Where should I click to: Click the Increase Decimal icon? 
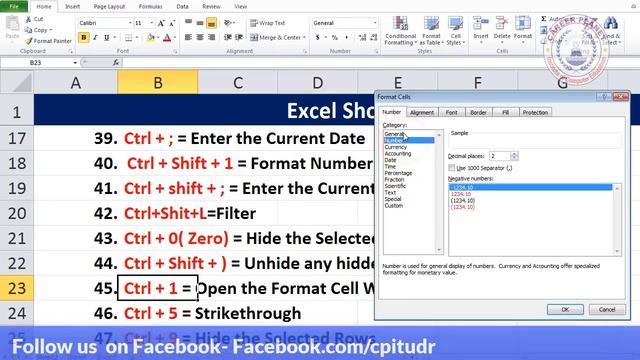click(x=362, y=38)
